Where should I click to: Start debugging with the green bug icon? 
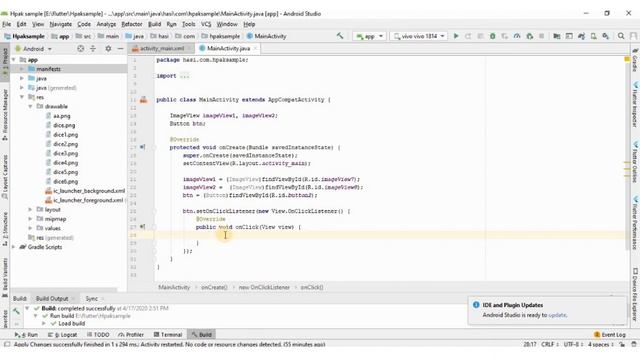[x=493, y=36]
